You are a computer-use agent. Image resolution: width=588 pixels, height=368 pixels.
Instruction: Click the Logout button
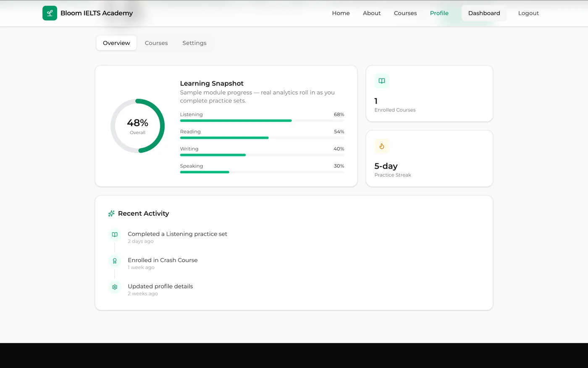click(528, 13)
